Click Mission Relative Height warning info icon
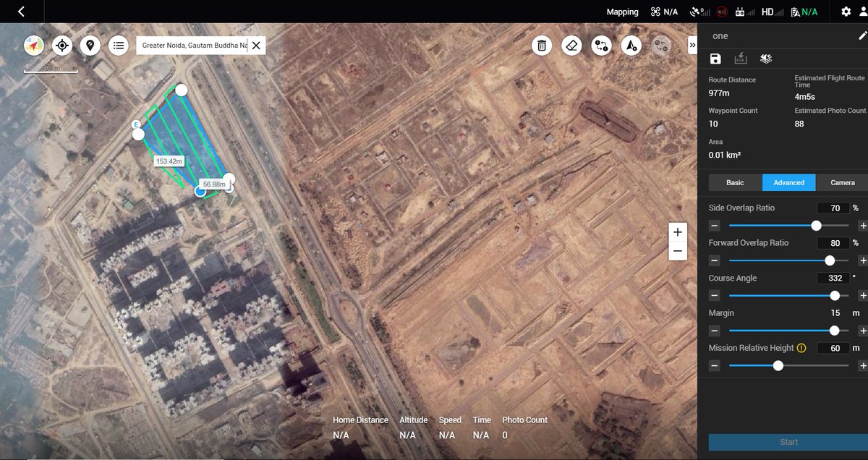868x460 pixels. tap(801, 348)
